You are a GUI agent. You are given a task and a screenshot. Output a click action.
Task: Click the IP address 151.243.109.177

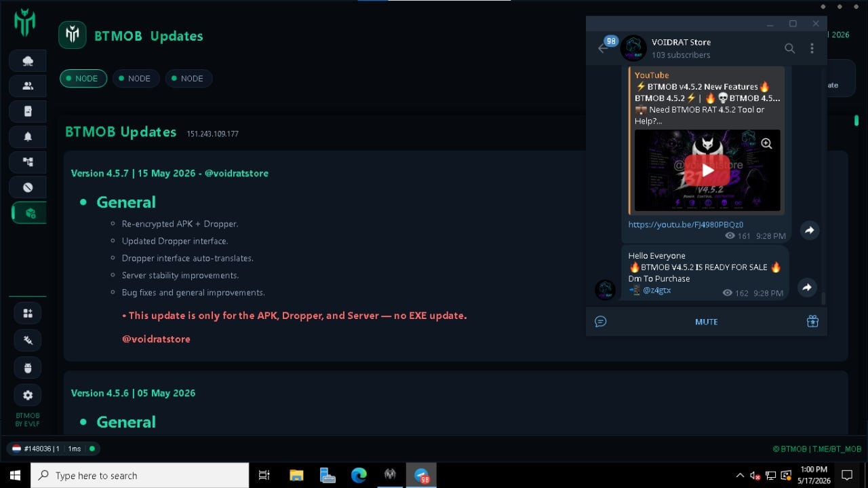[213, 134]
